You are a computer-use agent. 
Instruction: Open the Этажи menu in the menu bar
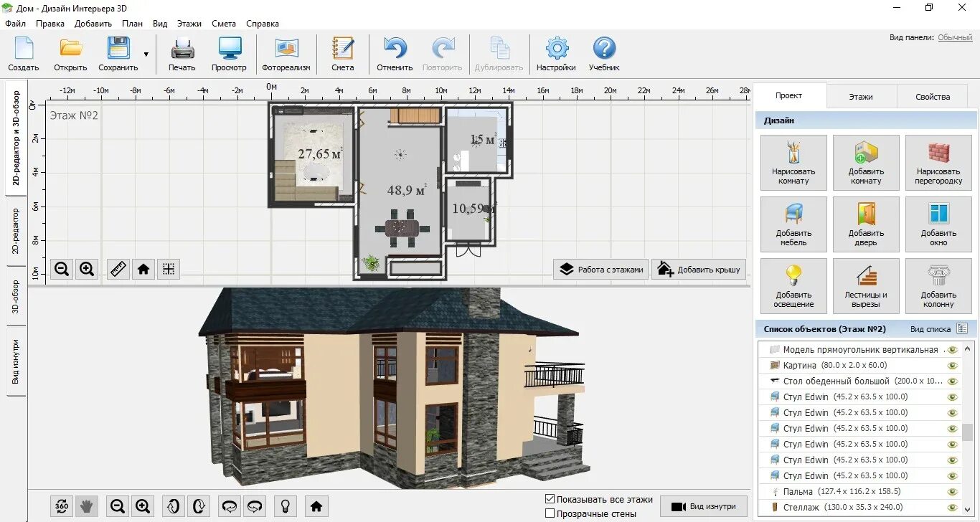(189, 24)
